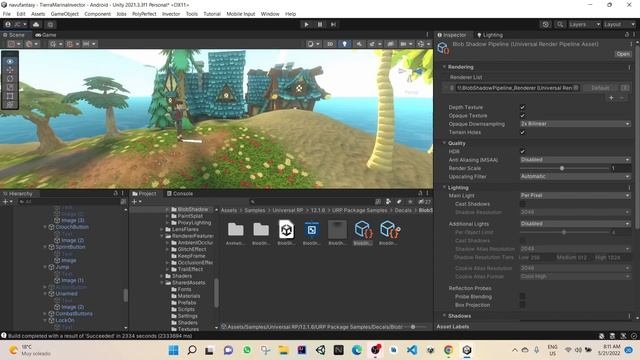Viewport: 640px width, 360px height.
Task: Open the first folder in asset grid
Action: pos(236,230)
